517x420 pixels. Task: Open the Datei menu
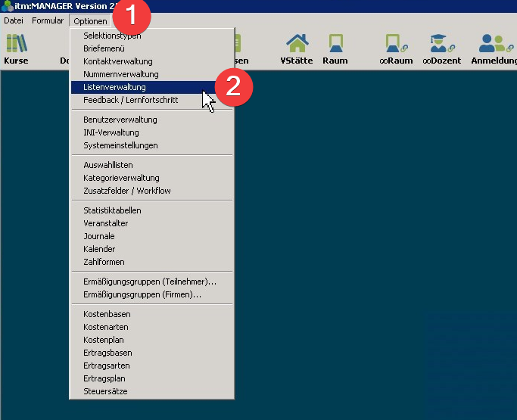click(x=14, y=20)
